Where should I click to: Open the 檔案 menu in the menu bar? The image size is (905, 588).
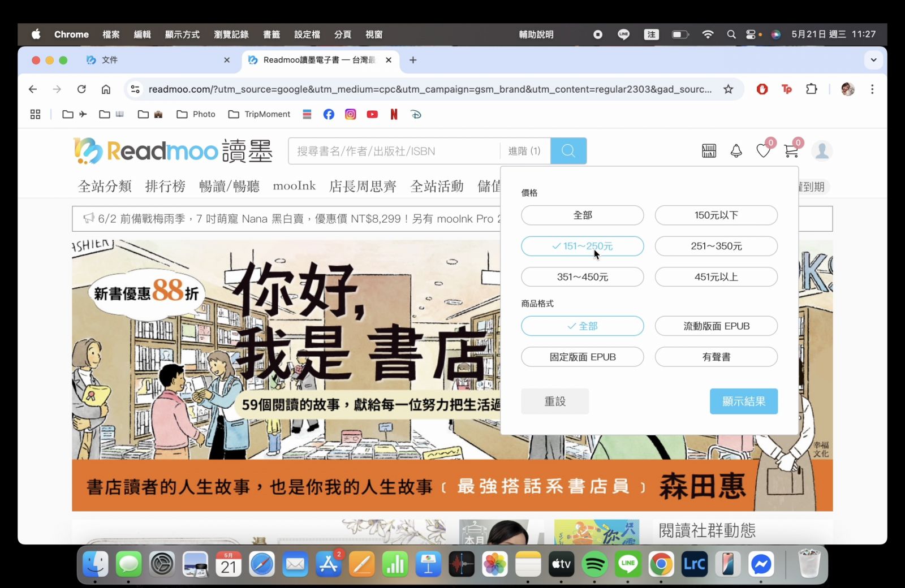(x=111, y=34)
